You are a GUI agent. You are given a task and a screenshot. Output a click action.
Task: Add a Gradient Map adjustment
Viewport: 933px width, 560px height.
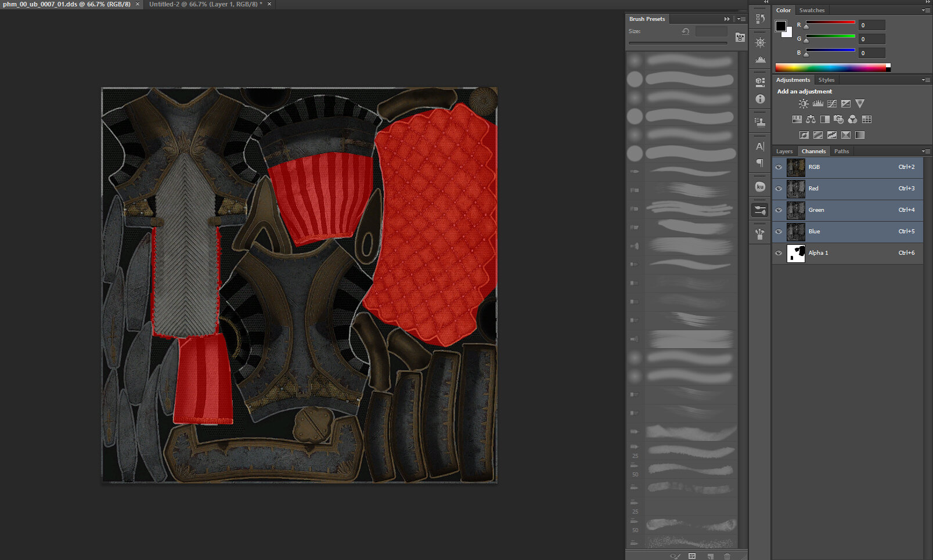[860, 135]
